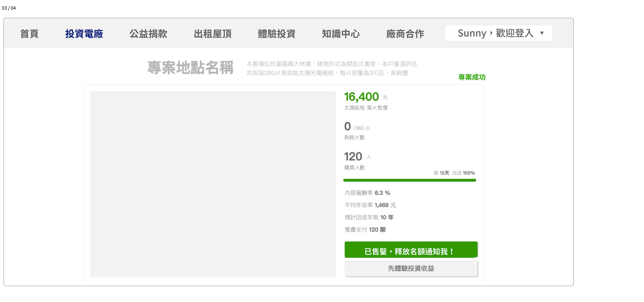The height and width of the screenshot is (302, 644).
Task: Open 知識中心 in the navigation bar
Action: click(341, 33)
